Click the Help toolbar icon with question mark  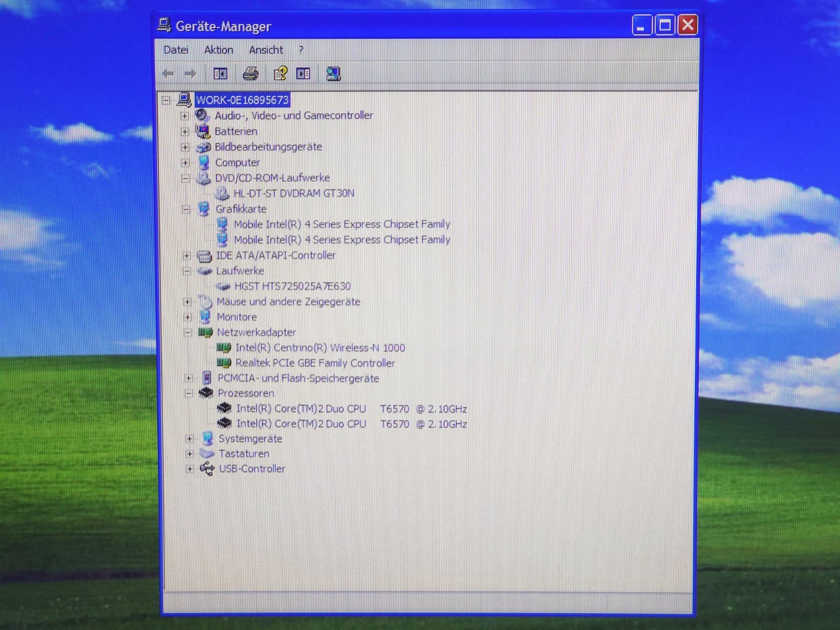(280, 73)
